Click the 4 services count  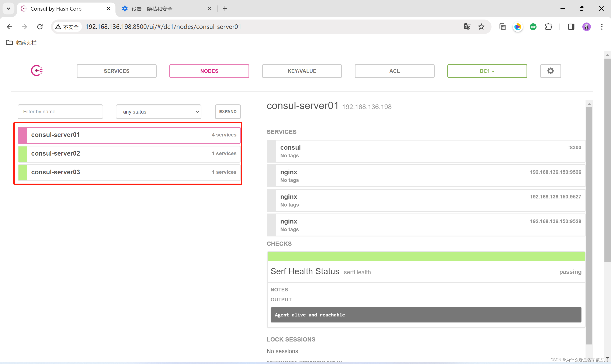point(224,135)
